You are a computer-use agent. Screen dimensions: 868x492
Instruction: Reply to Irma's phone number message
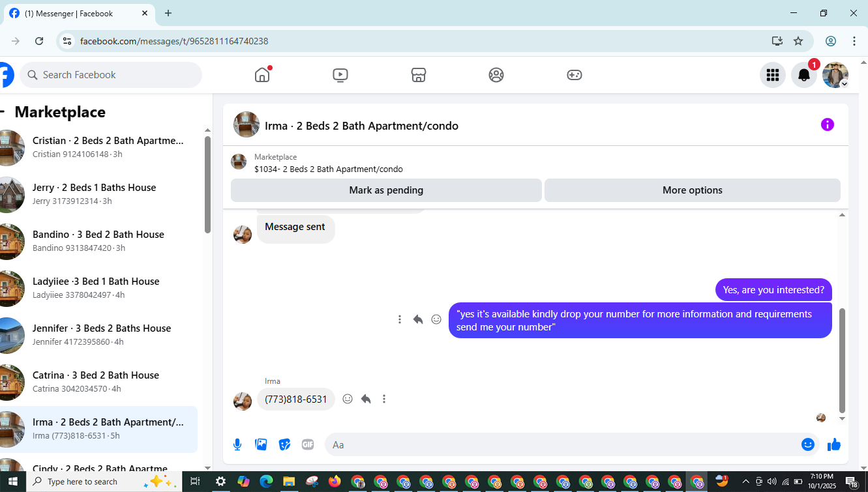[366, 399]
